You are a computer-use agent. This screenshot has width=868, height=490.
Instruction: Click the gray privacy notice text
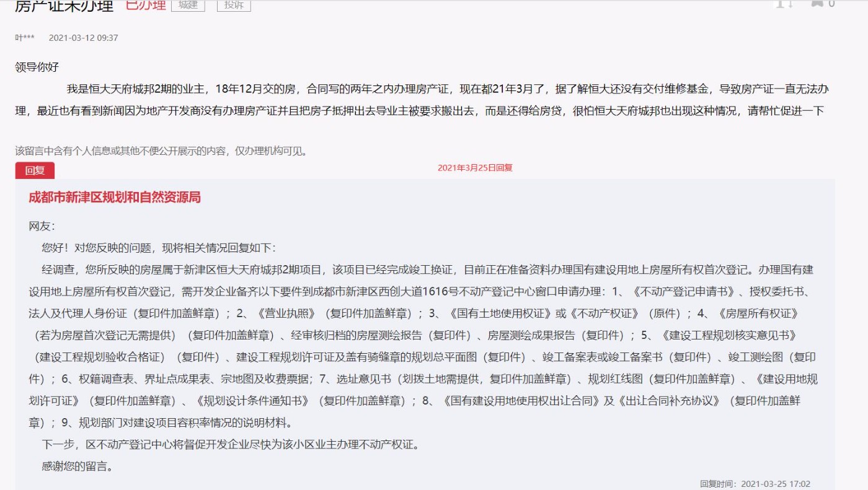click(x=161, y=151)
